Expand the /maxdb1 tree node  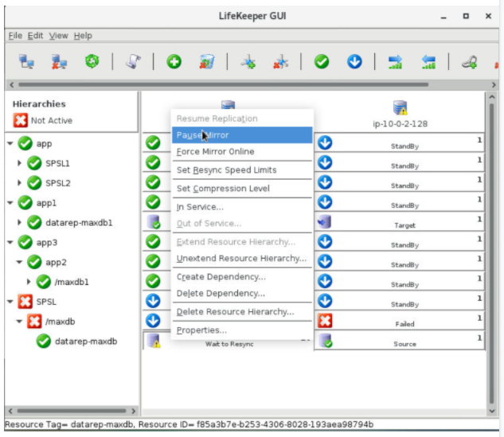(x=29, y=282)
